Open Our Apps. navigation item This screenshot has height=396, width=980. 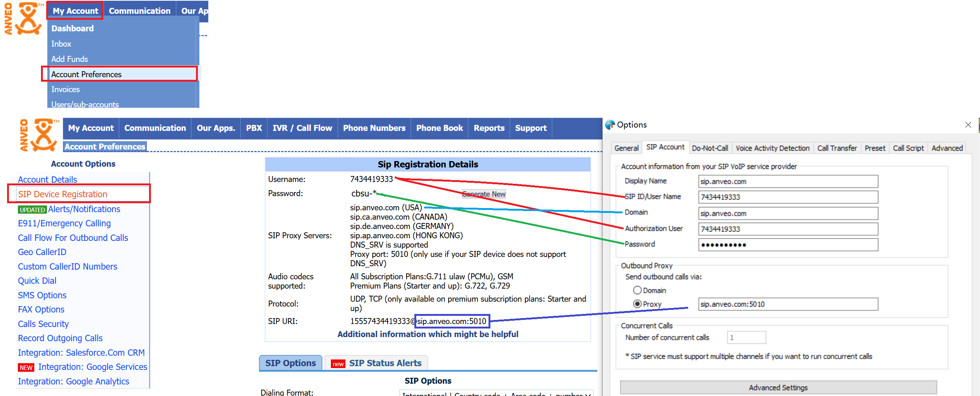[x=216, y=128]
